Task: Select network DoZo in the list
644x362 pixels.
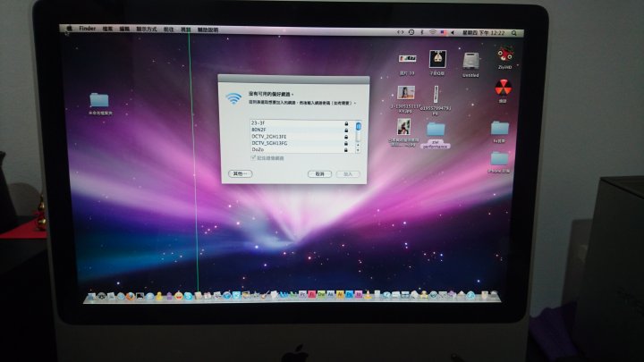Action: coord(301,150)
